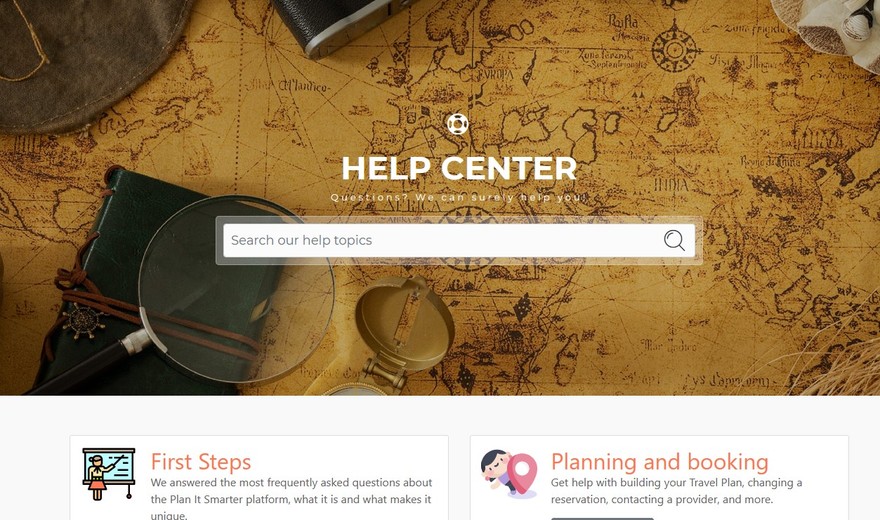880x520 pixels.
Task: Click the lifebuoy help icon above the heading
Action: coord(457,124)
